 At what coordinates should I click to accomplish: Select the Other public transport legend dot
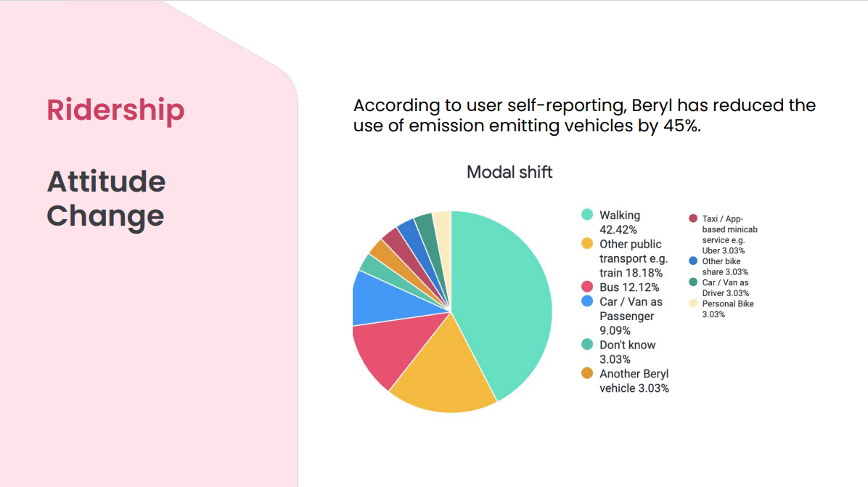[587, 244]
